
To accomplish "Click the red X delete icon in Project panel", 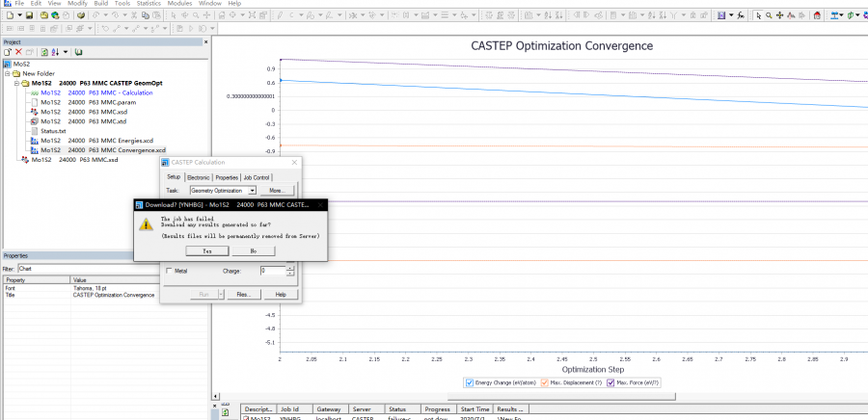I will (x=18, y=52).
